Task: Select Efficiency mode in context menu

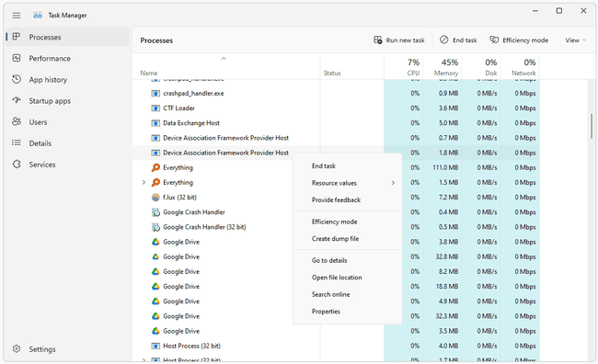Action: pyautogui.click(x=348, y=222)
